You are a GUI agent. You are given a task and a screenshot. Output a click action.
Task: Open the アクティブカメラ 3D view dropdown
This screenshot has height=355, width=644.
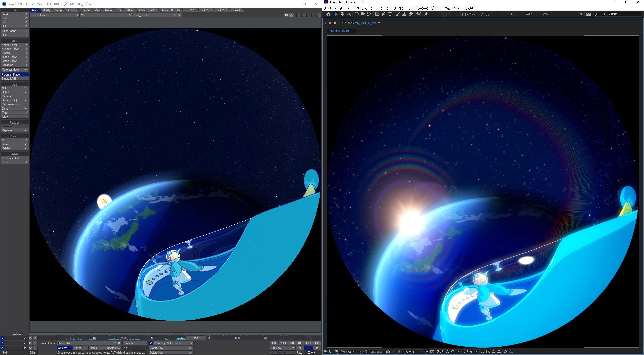click(449, 352)
